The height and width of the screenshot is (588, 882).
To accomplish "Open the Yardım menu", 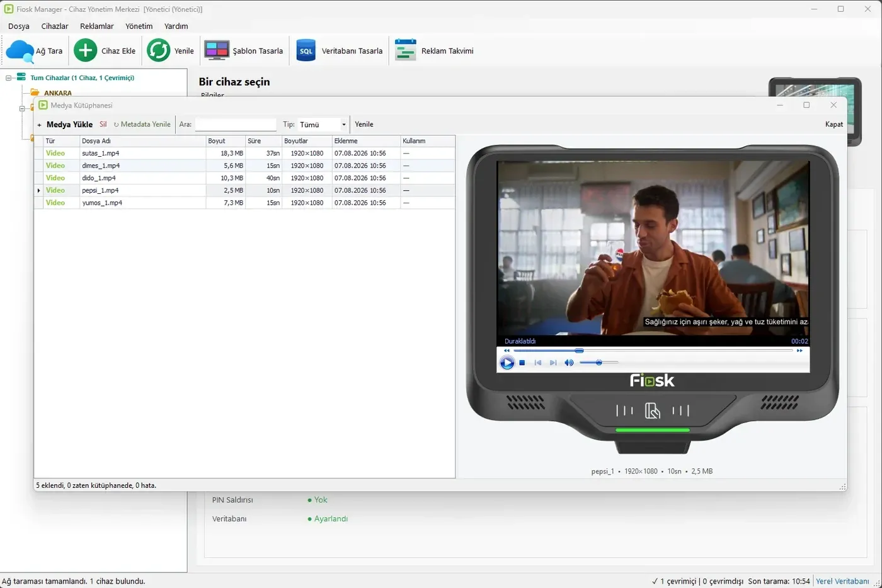I will tap(176, 26).
